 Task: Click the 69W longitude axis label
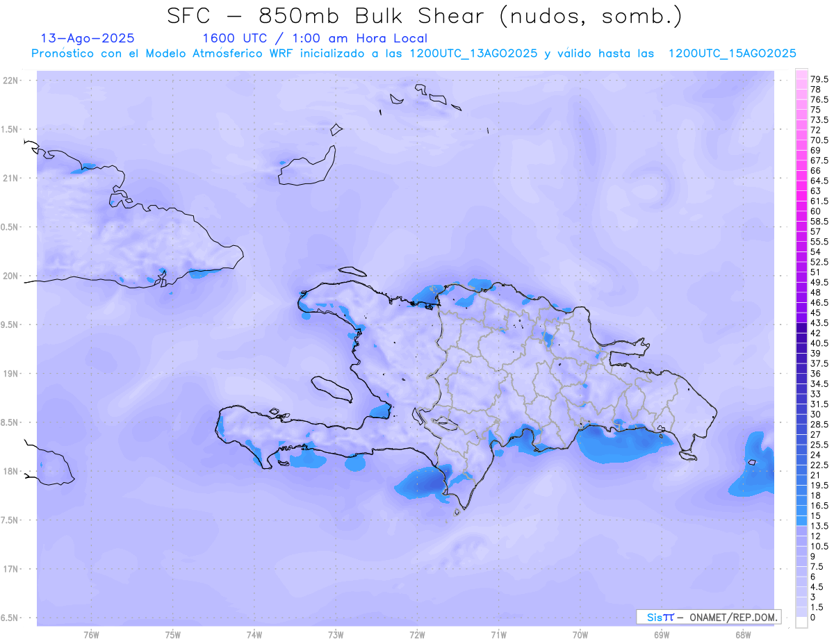[x=661, y=635]
